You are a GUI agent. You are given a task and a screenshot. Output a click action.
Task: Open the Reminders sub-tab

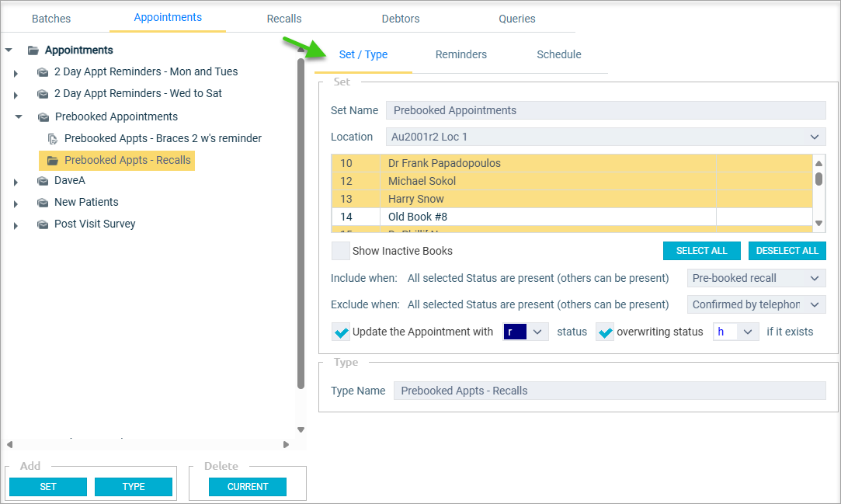(x=461, y=54)
